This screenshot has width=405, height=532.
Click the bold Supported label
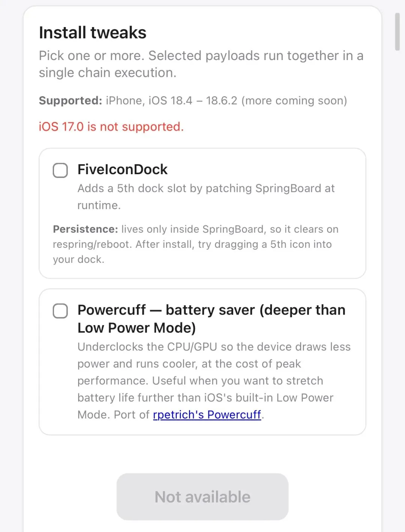[70, 101]
